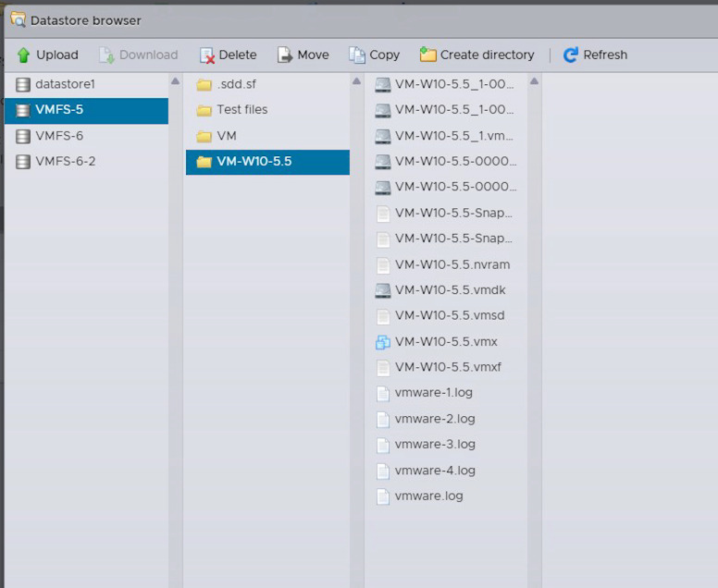Select the VM-W10-5.5.vmsd file
718x588 pixels.
(445, 316)
